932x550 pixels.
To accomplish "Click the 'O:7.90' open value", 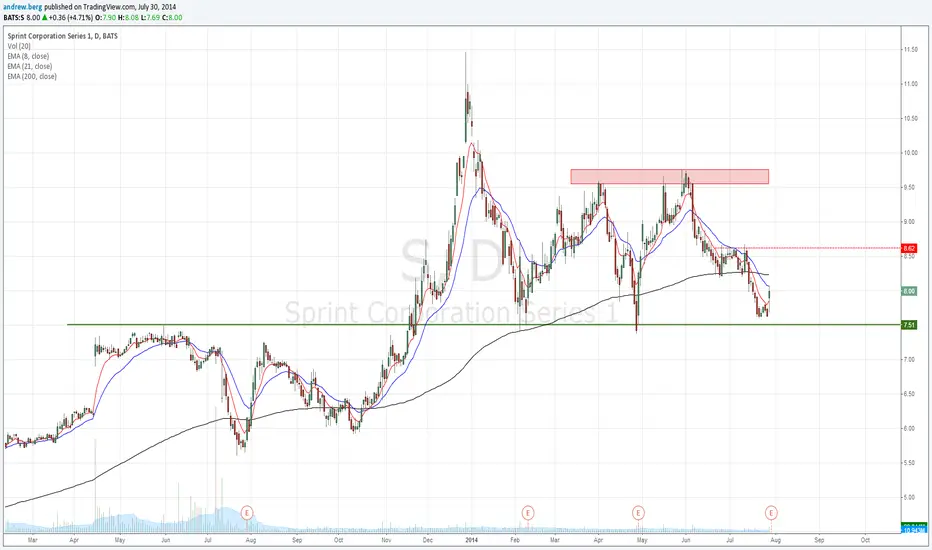I will (105, 18).
